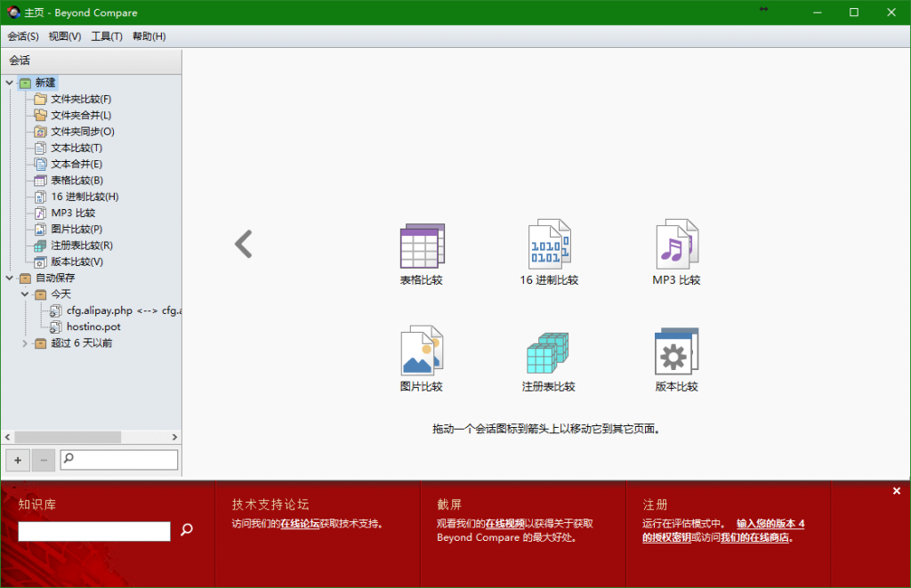Follow the 在线论坛 link
911x588 pixels.
tap(300, 524)
